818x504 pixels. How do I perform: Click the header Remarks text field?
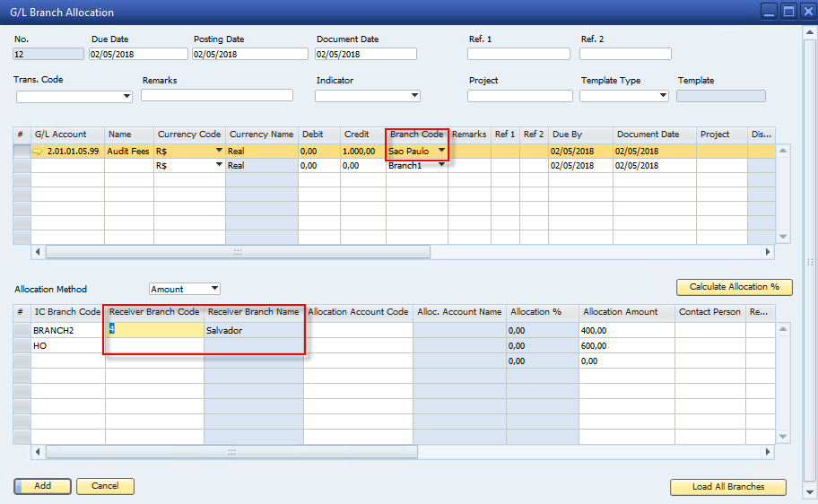[217, 96]
